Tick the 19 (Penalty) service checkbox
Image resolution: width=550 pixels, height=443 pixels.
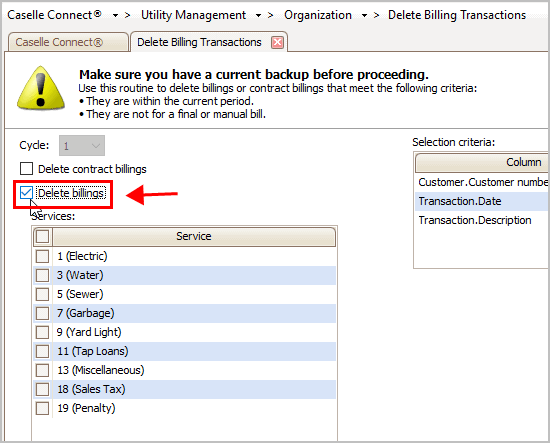click(42, 408)
